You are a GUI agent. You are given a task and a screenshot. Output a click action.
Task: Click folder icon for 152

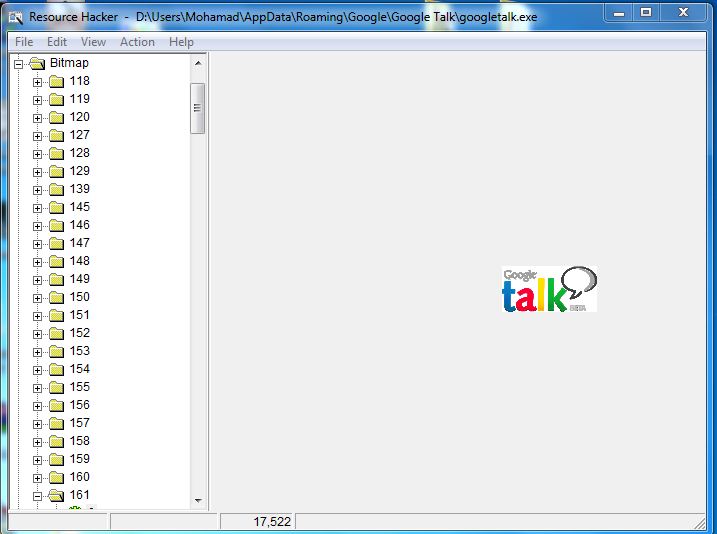56,334
